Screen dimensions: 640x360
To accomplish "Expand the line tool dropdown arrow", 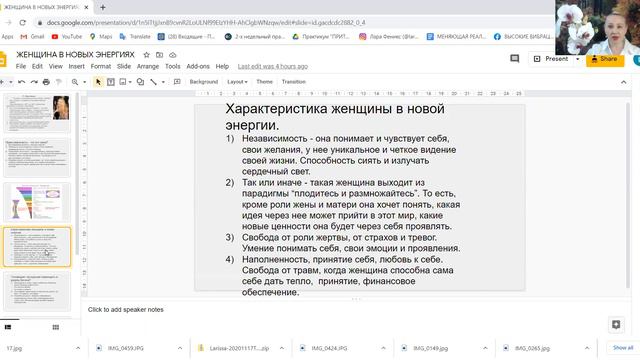I will coord(163,82).
